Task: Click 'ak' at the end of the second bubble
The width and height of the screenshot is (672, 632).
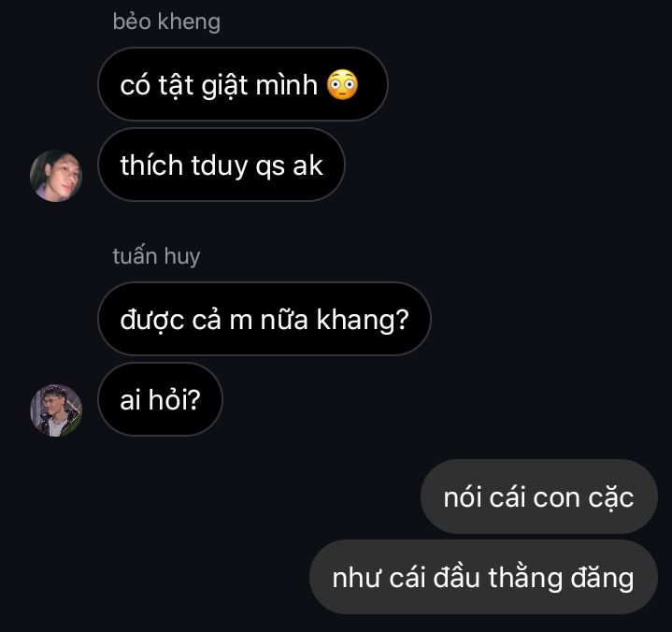Action: (307, 165)
